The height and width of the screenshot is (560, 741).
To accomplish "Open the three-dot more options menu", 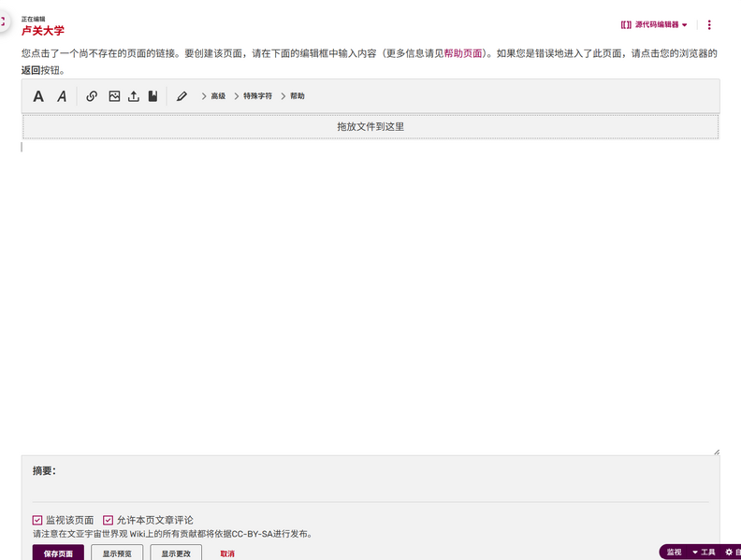I will coord(709,25).
